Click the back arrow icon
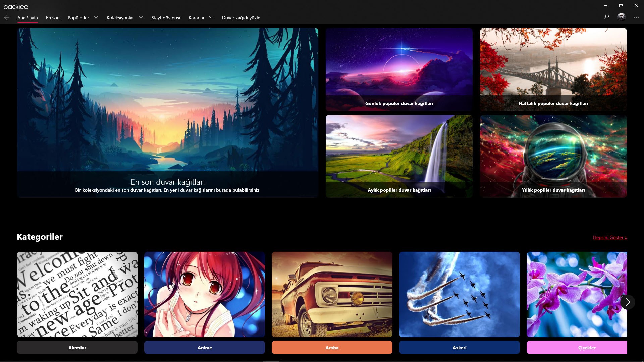The width and height of the screenshot is (644, 362). click(x=7, y=18)
